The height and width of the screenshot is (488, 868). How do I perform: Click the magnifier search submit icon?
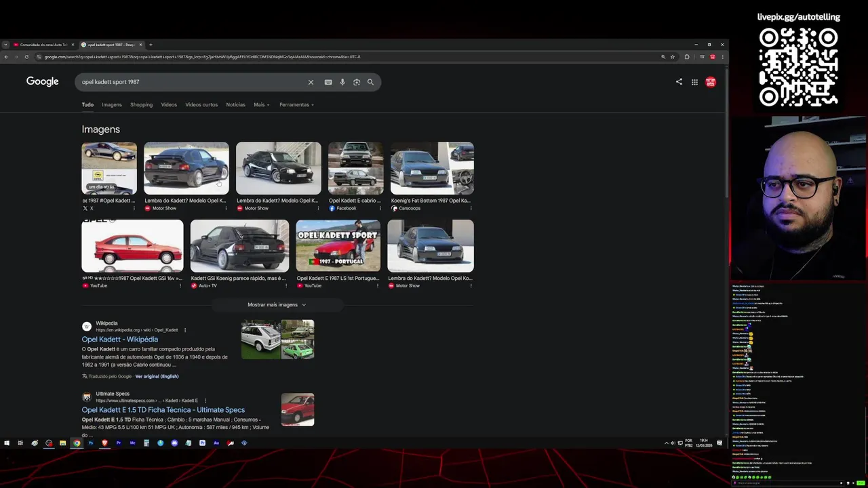tap(370, 82)
